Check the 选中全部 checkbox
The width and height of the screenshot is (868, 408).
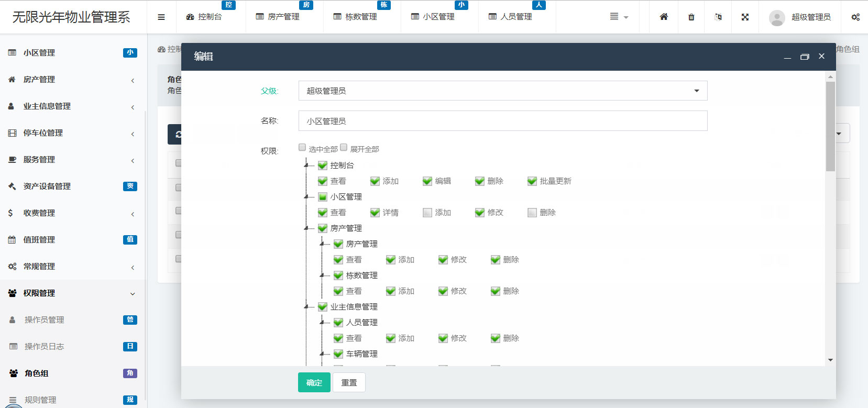[x=302, y=148]
